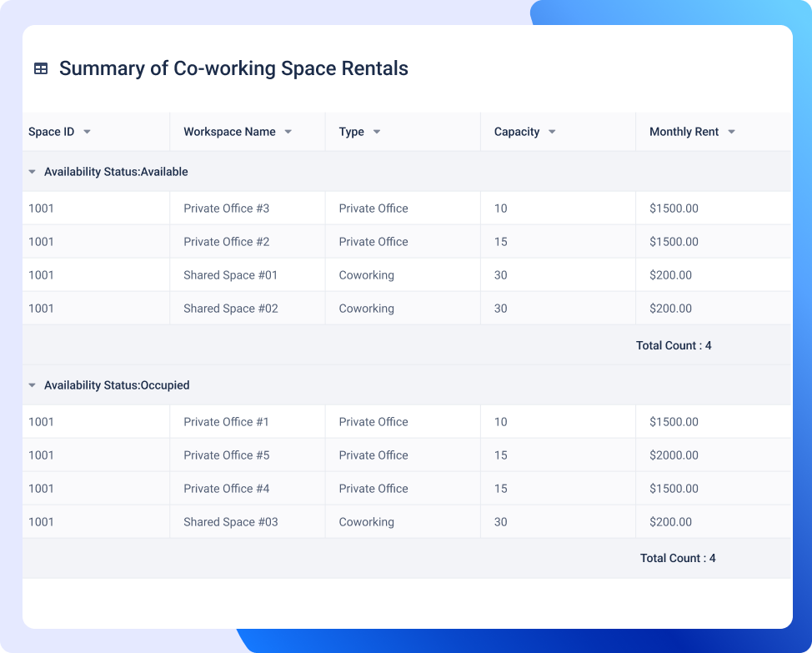Image resolution: width=812 pixels, height=653 pixels.
Task: Select the Private Office #1 cell
Action: coord(248,422)
